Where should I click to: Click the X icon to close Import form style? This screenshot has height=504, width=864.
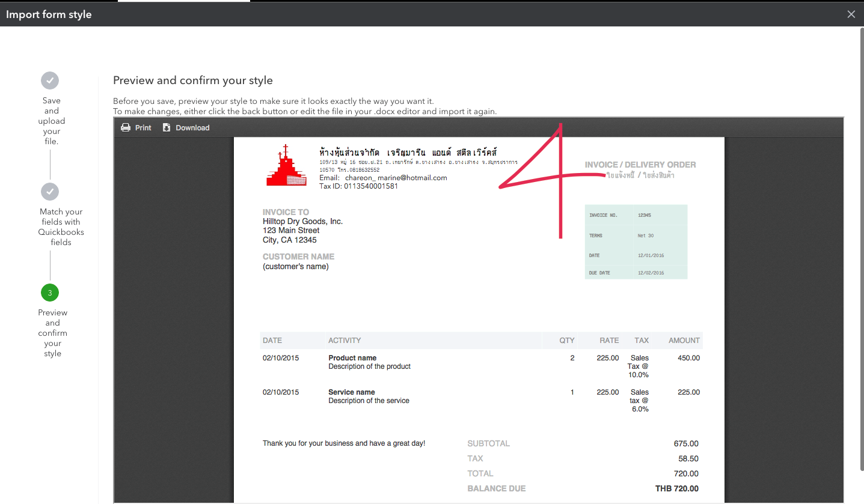(x=851, y=13)
